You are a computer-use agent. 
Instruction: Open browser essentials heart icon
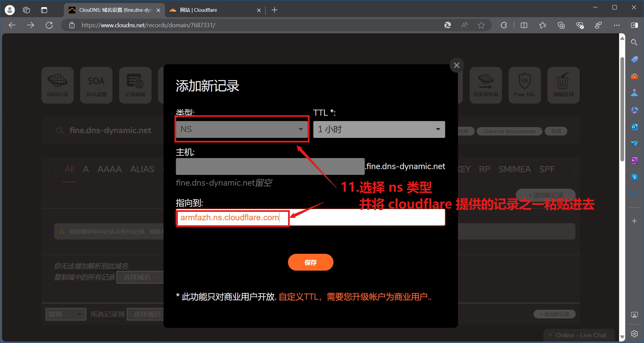point(580,25)
